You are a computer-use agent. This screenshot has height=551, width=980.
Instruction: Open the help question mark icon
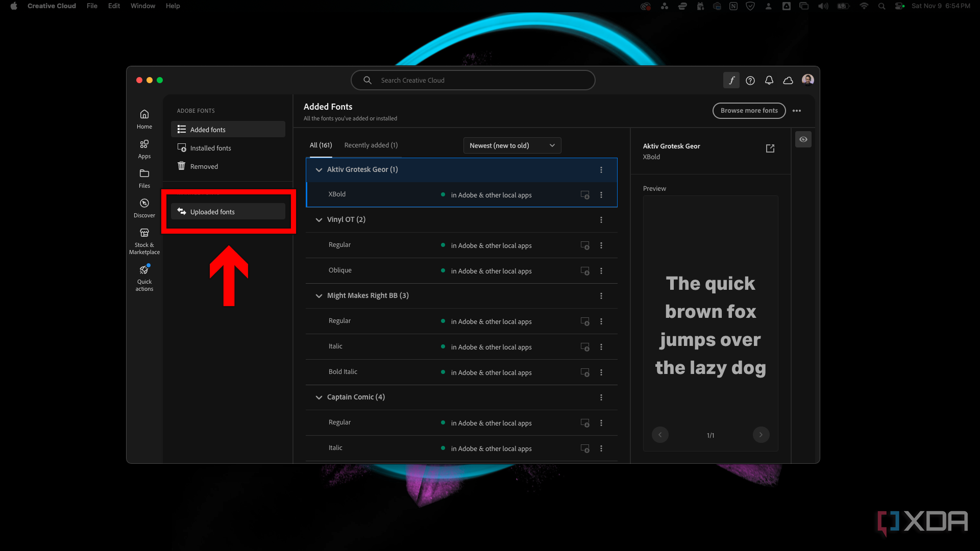(750, 80)
